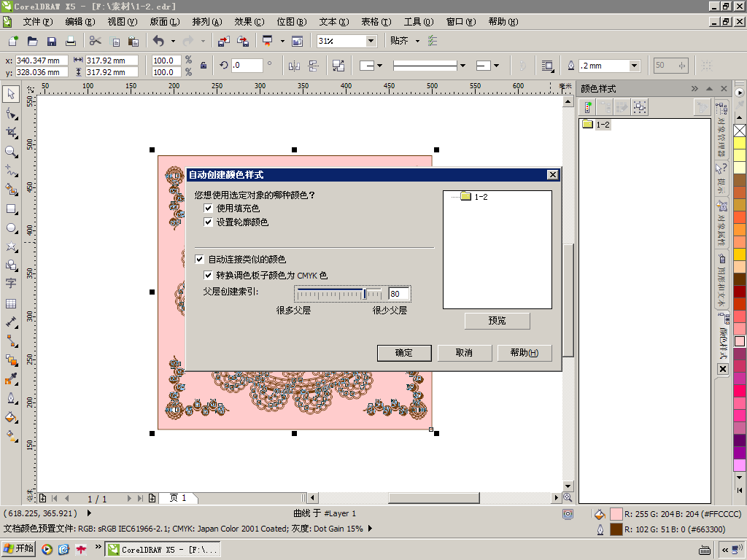Select the Polygon star tool

11,246
